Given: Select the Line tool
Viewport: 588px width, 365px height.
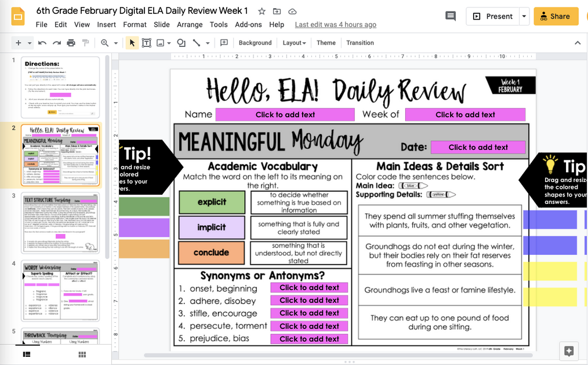Looking at the screenshot, I should (198, 42).
